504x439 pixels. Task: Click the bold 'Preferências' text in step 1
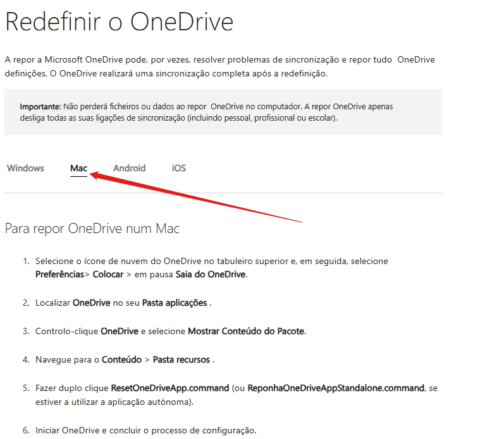(x=60, y=275)
